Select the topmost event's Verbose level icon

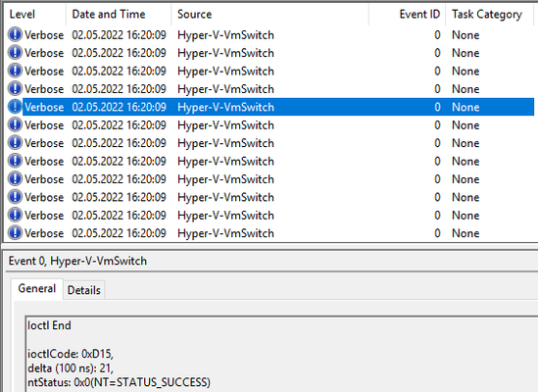tap(15, 34)
